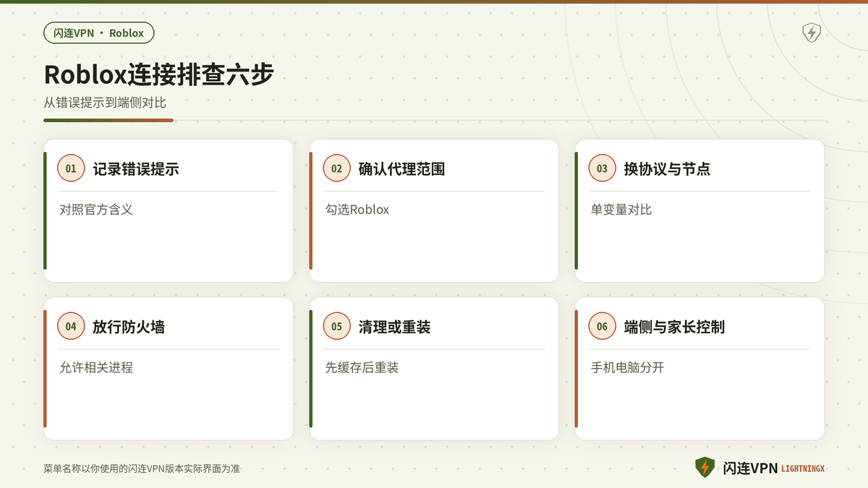Click the 闪连VPN · Roblox tag pill
The height and width of the screenshot is (488, 868).
point(99,33)
